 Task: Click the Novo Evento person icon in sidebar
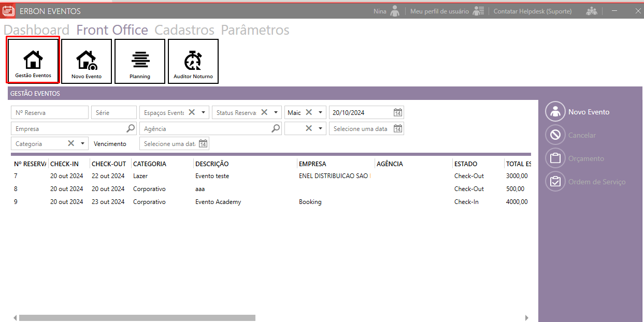(555, 112)
